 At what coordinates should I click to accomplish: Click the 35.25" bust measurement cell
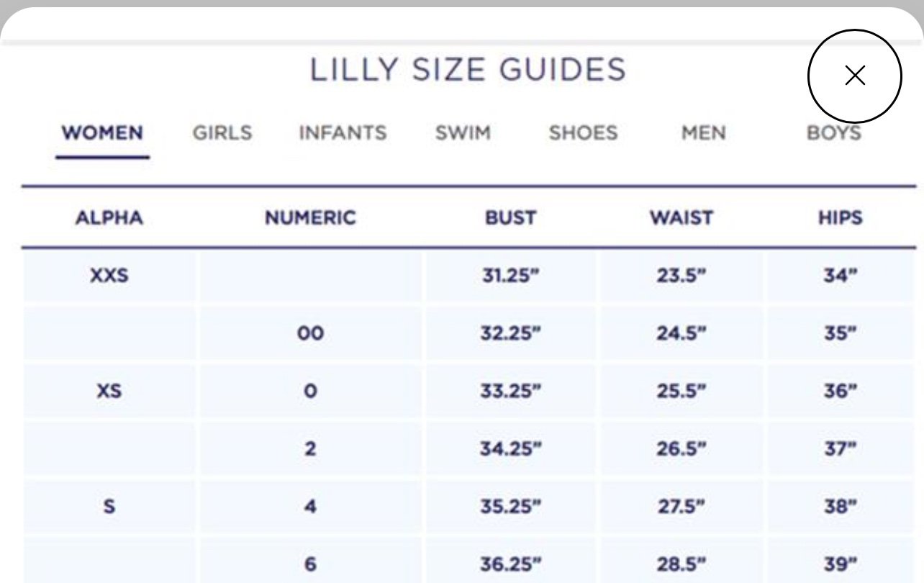point(510,506)
